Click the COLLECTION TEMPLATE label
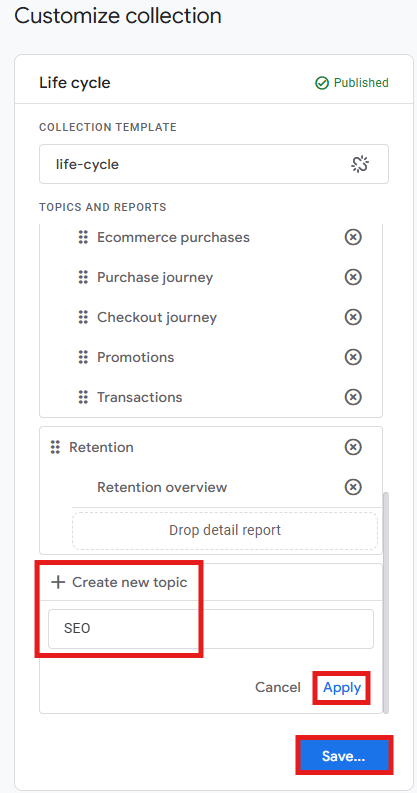 click(108, 127)
